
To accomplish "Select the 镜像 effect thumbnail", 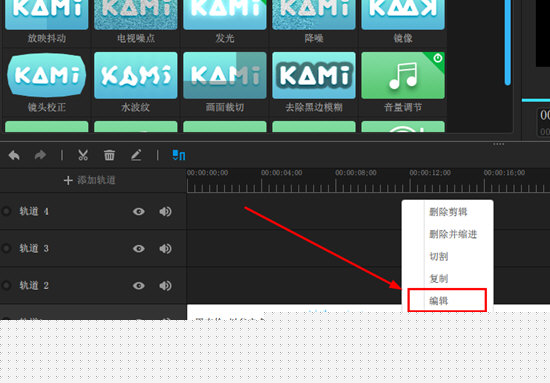I will (x=403, y=14).
